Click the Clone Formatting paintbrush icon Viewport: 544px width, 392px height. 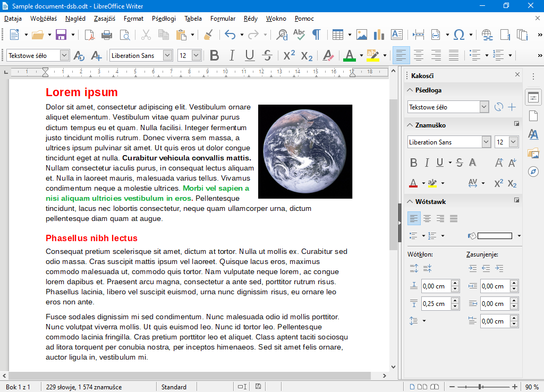[x=208, y=35]
